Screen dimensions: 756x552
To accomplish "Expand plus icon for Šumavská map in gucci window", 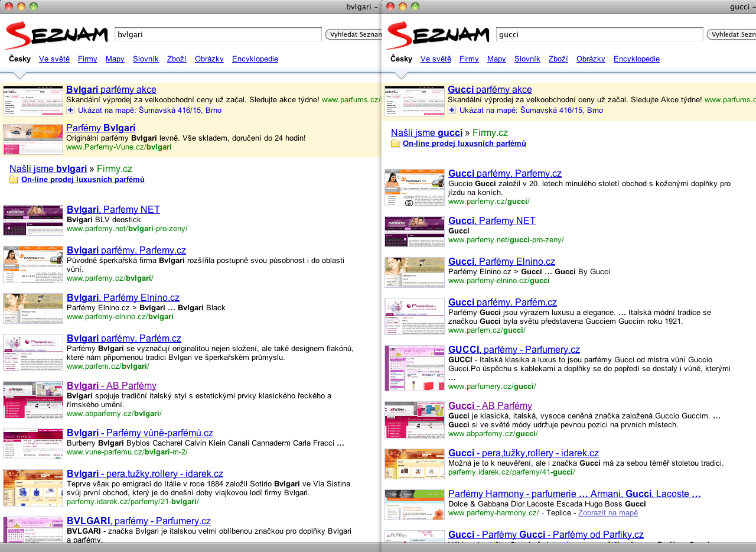I will point(452,111).
